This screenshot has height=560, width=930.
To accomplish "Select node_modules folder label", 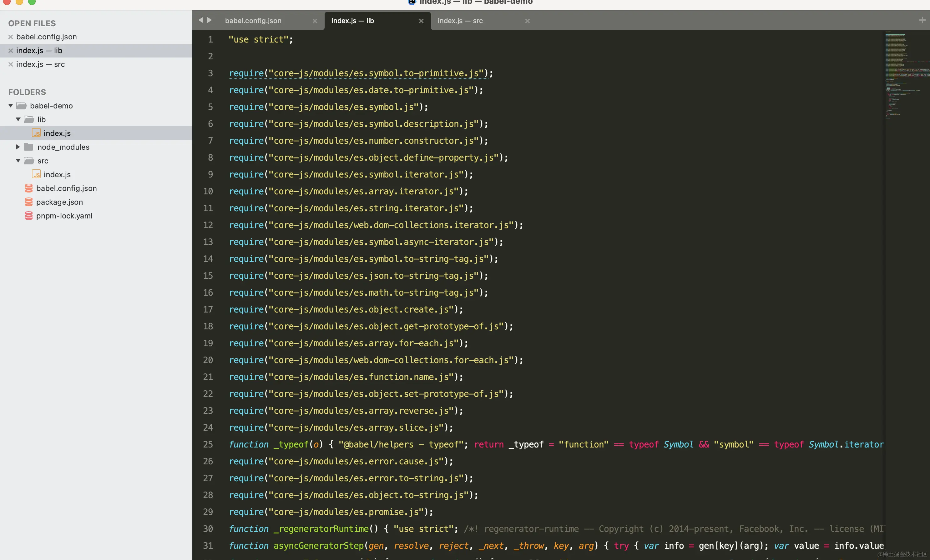I will tap(63, 147).
